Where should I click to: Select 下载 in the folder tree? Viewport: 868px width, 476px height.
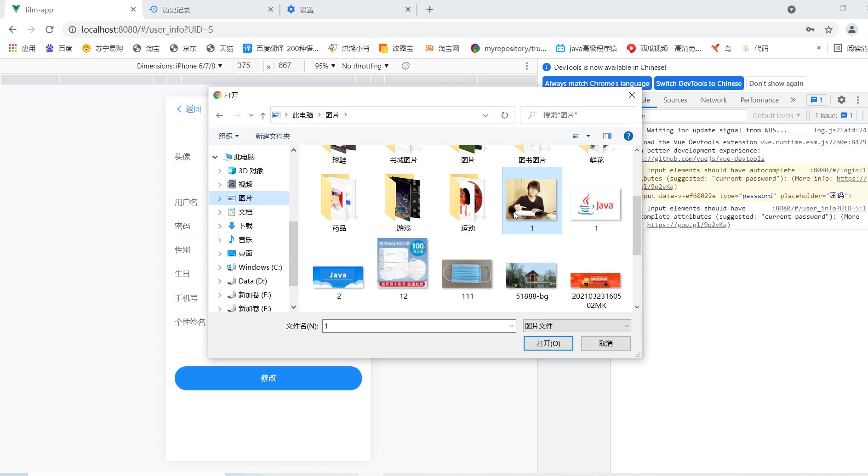pyautogui.click(x=246, y=226)
